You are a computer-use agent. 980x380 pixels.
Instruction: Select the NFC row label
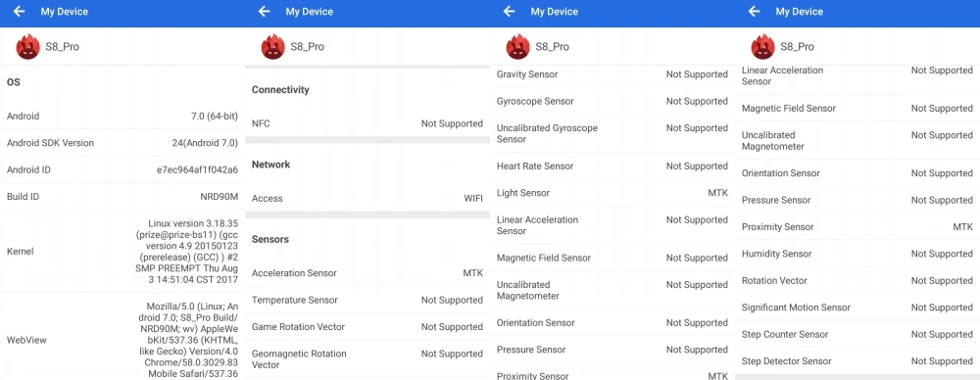point(261,123)
